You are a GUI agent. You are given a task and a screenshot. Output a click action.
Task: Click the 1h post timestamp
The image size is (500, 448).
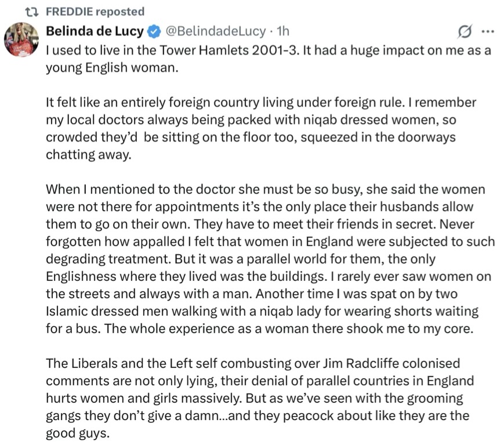[x=283, y=30]
